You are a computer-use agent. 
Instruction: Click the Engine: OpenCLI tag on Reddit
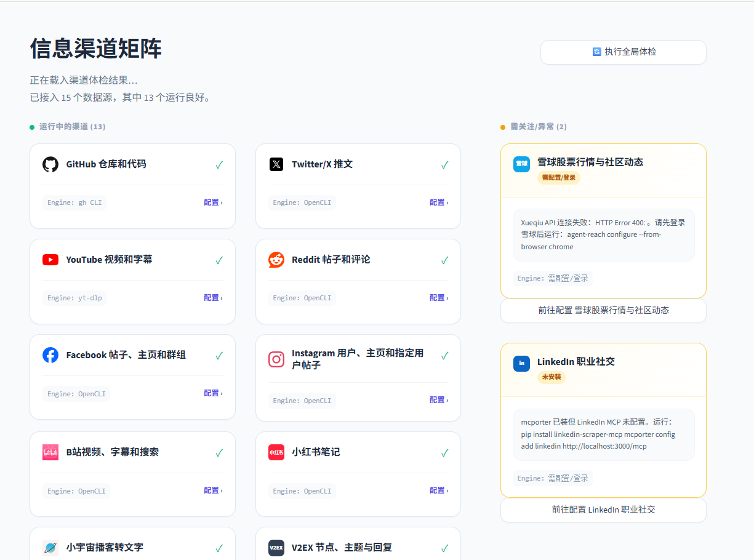click(302, 298)
